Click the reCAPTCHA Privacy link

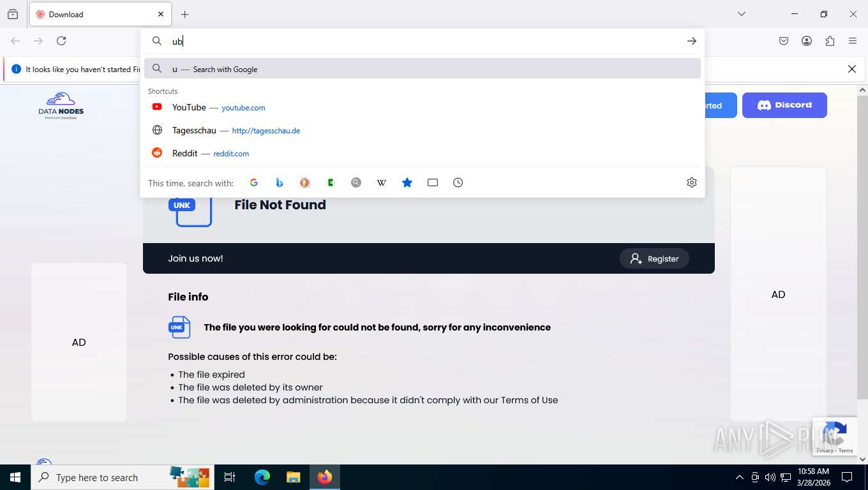click(825, 450)
